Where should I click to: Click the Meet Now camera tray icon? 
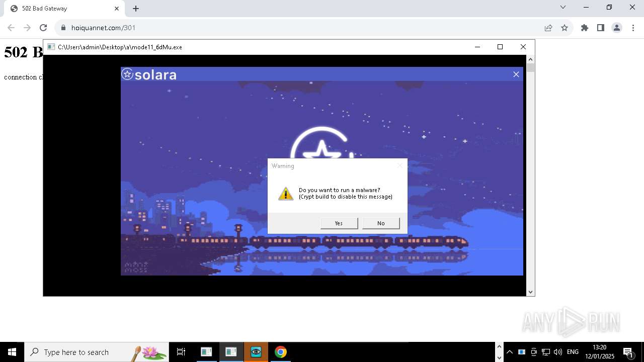point(534,352)
